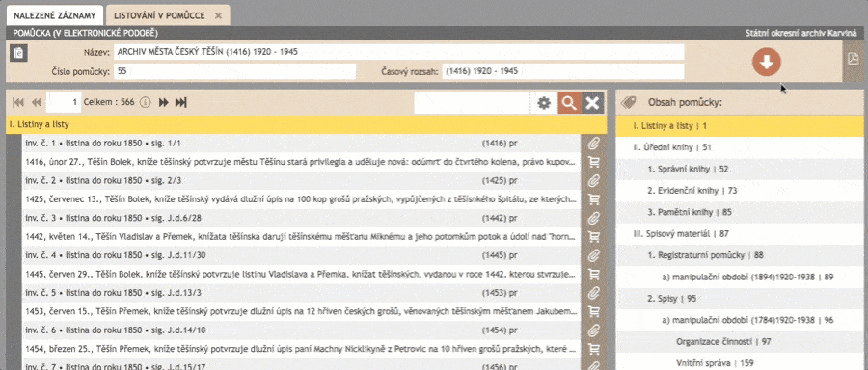
Task: Go to first page of records
Action: (18, 102)
